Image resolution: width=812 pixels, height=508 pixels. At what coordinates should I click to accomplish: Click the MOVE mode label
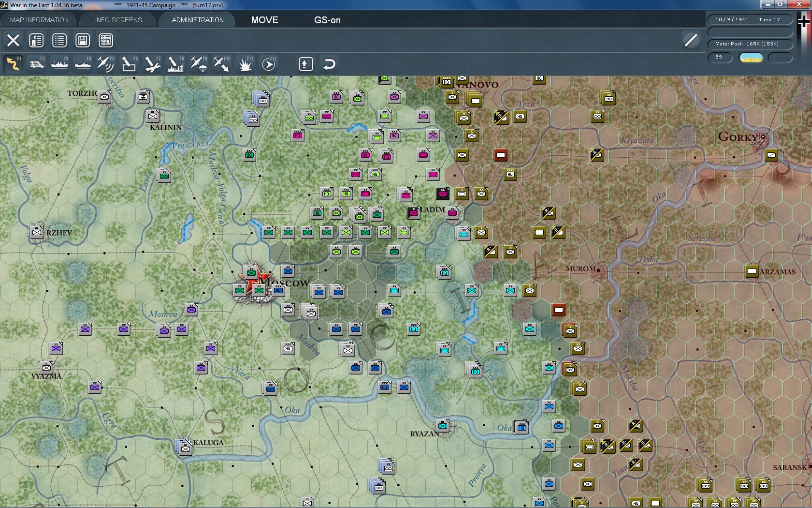point(264,20)
